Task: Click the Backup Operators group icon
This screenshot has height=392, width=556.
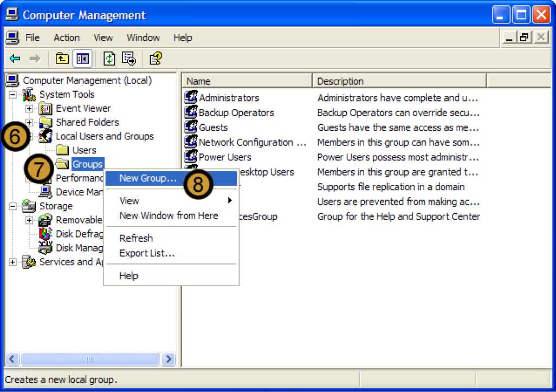Action: tap(191, 112)
